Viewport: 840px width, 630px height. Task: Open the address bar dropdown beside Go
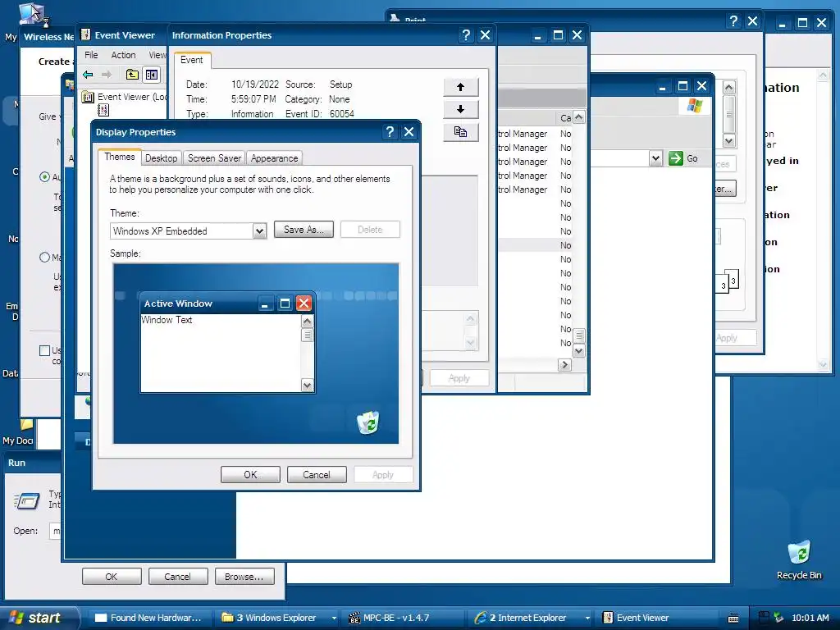click(x=655, y=158)
